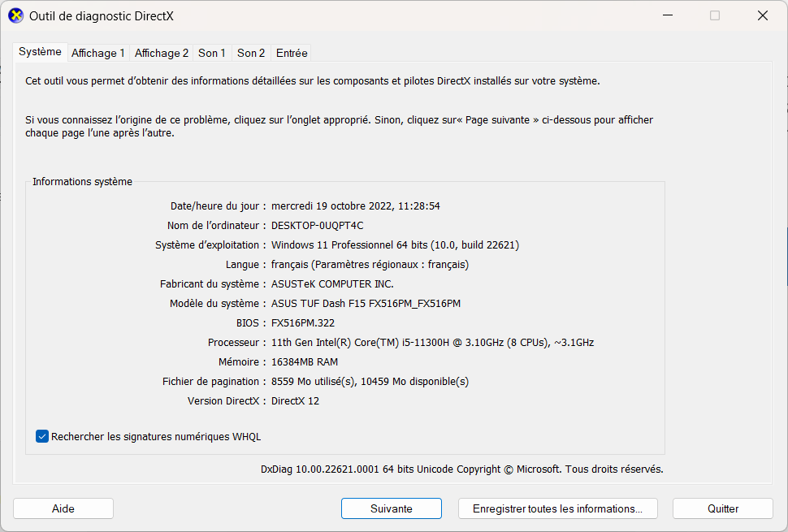Click the Outil de diagnostic DirectX title
Image resolution: width=788 pixels, height=532 pixels.
[x=102, y=16]
